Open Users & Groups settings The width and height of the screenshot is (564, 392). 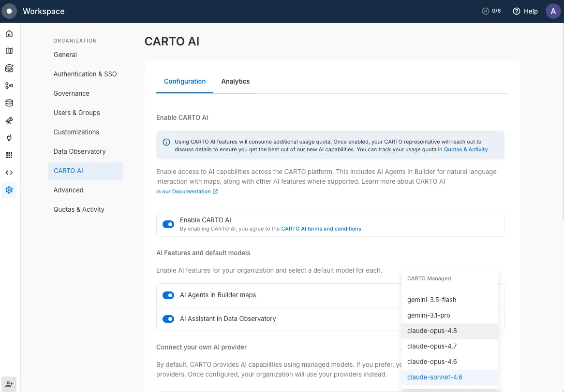pos(85,113)
